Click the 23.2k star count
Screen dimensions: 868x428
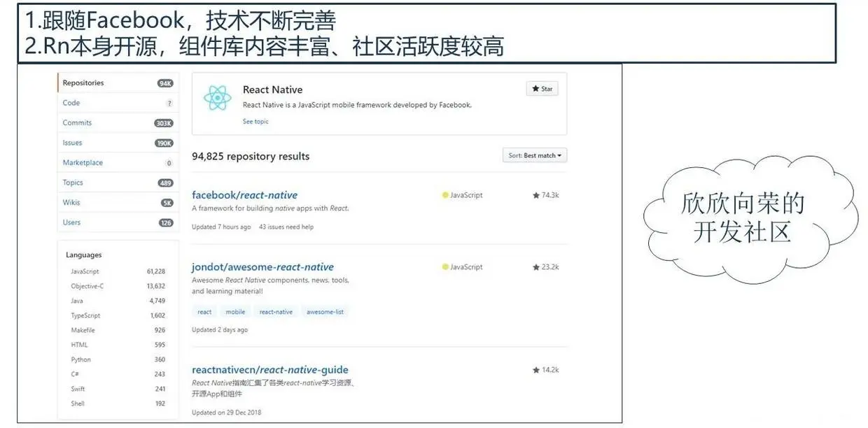(546, 267)
